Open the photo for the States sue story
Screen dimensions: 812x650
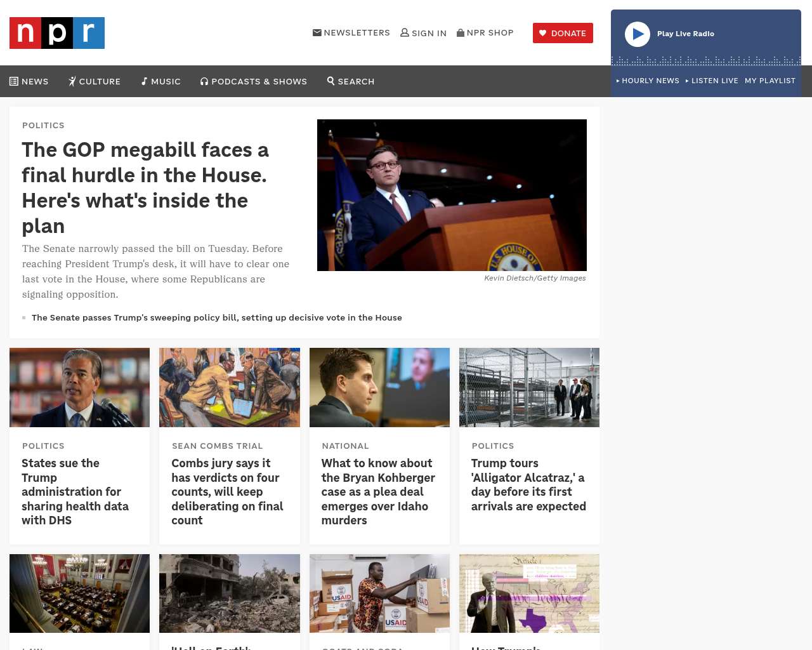[x=79, y=387]
